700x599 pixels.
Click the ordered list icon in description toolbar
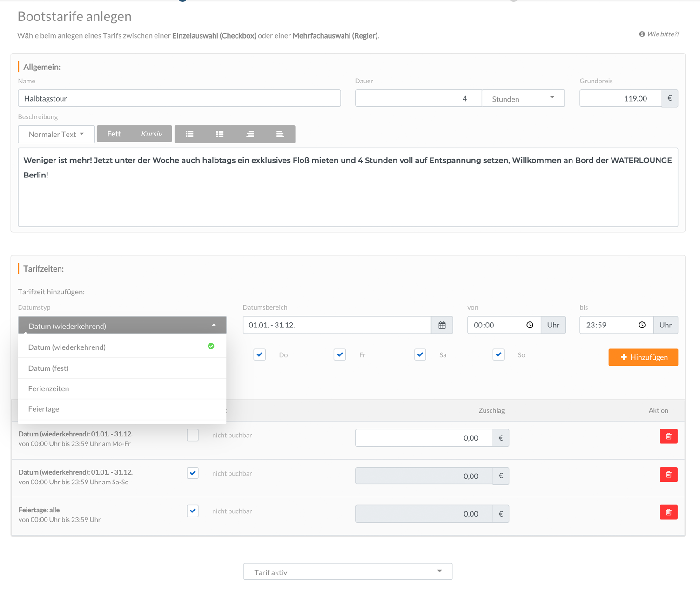[x=220, y=134]
